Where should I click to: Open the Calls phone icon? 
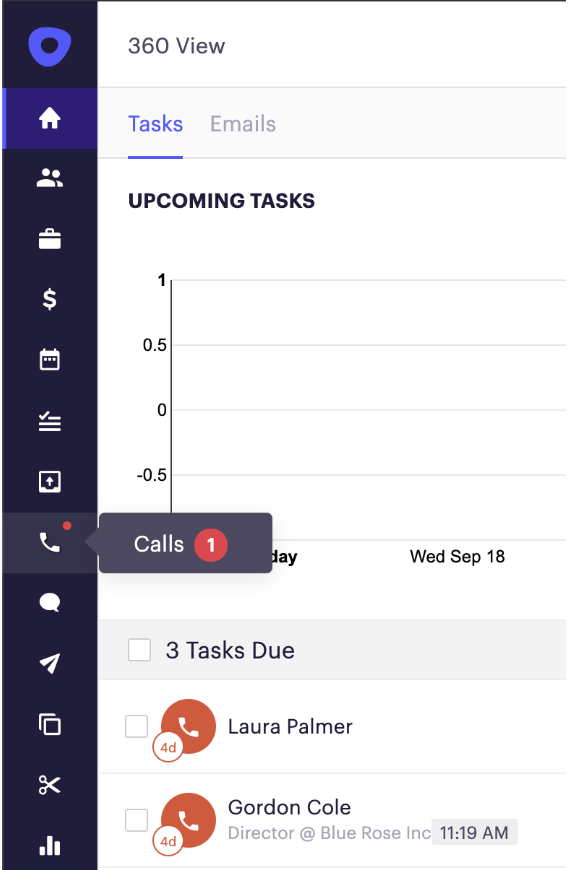click(x=49, y=542)
